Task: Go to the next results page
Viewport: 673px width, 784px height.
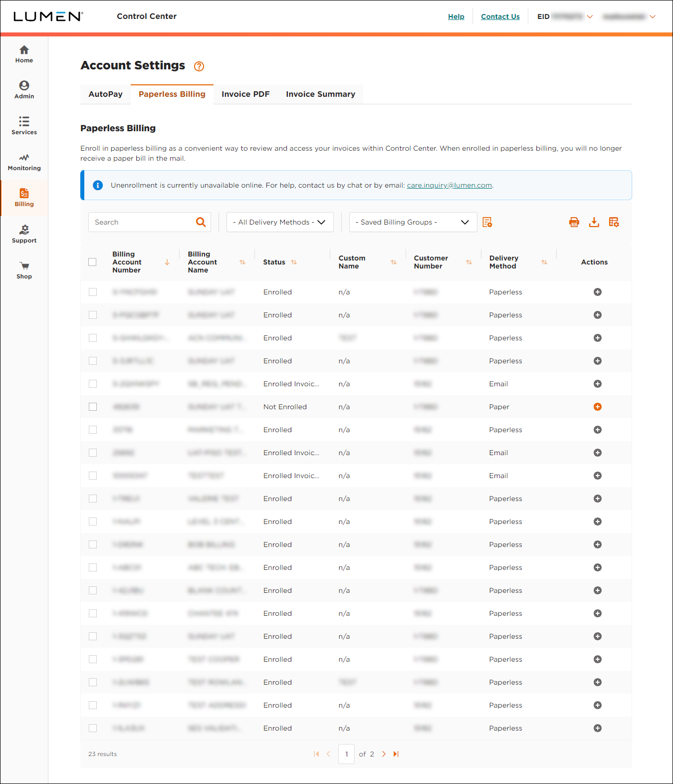Action: coord(384,754)
